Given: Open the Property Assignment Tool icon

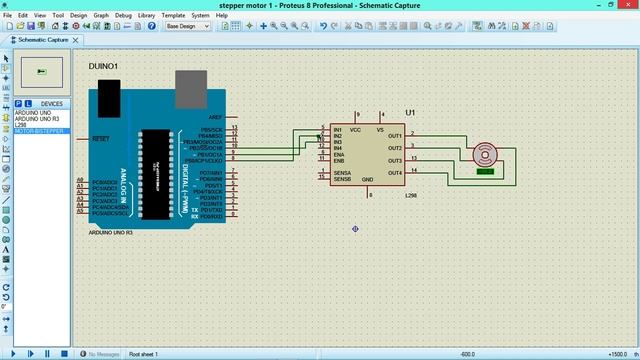Looking at the screenshot, I should (x=502, y=26).
